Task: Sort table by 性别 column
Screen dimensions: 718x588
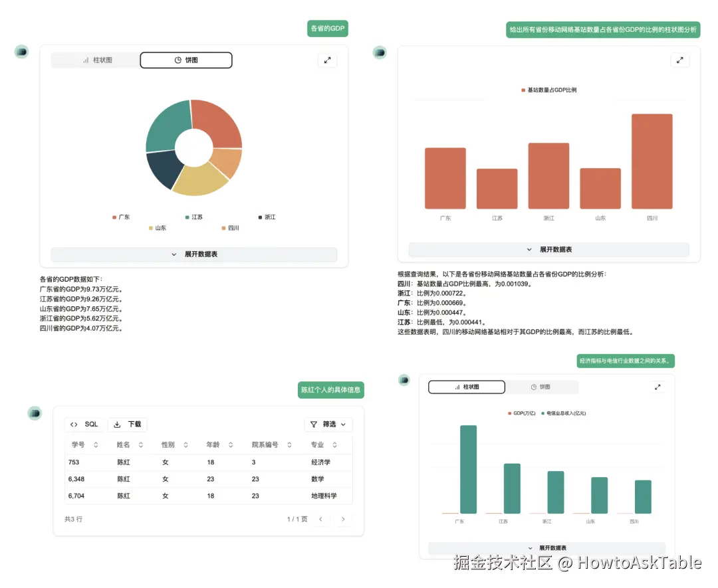Action: [185, 444]
